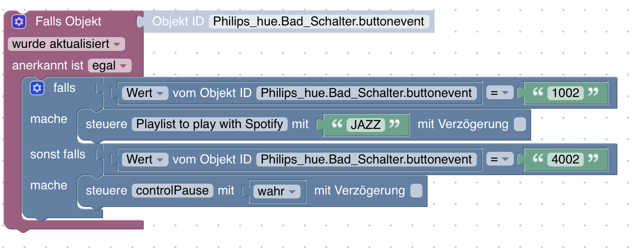Edit the JAZZ text value

click(x=366, y=125)
